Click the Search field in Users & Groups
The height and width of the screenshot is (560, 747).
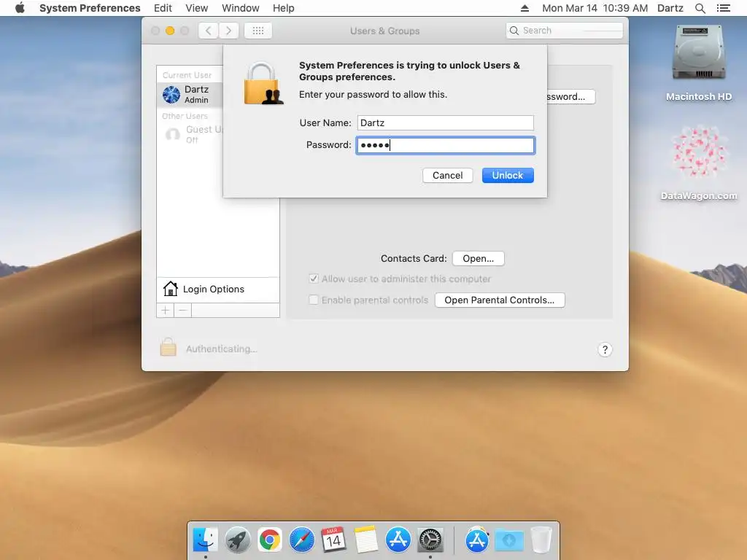click(x=565, y=31)
